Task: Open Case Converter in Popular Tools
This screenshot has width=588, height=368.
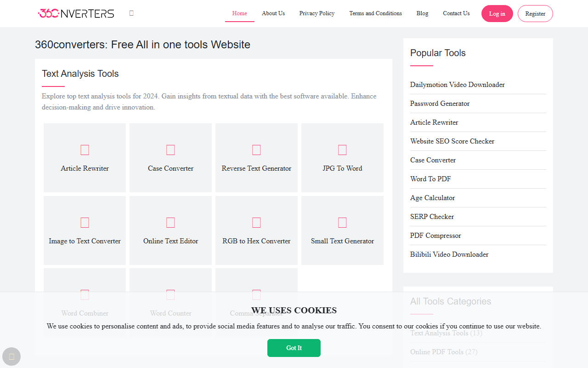Action: pos(433,160)
